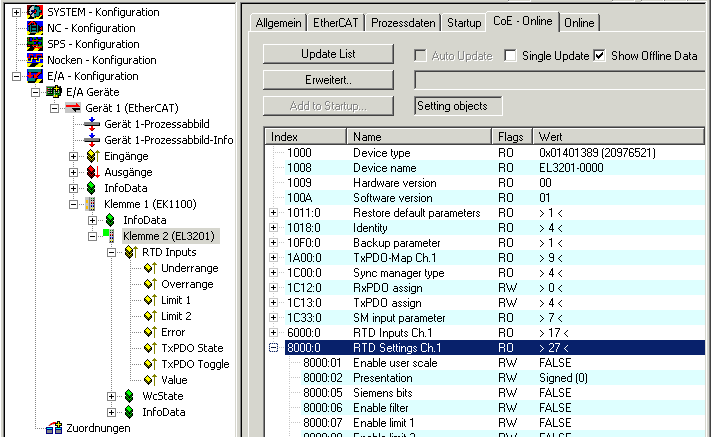Click the NC - Konfiguration icon
This screenshot has width=711, height=437.
(34, 28)
